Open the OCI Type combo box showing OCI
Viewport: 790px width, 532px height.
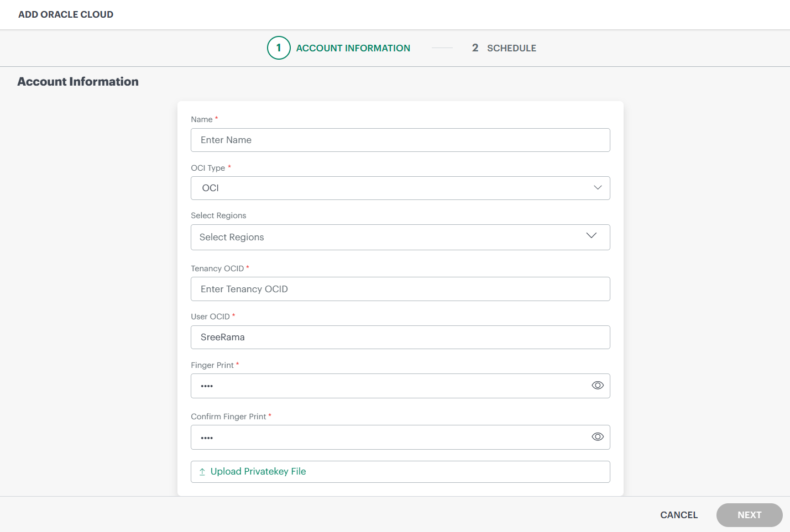click(387, 188)
